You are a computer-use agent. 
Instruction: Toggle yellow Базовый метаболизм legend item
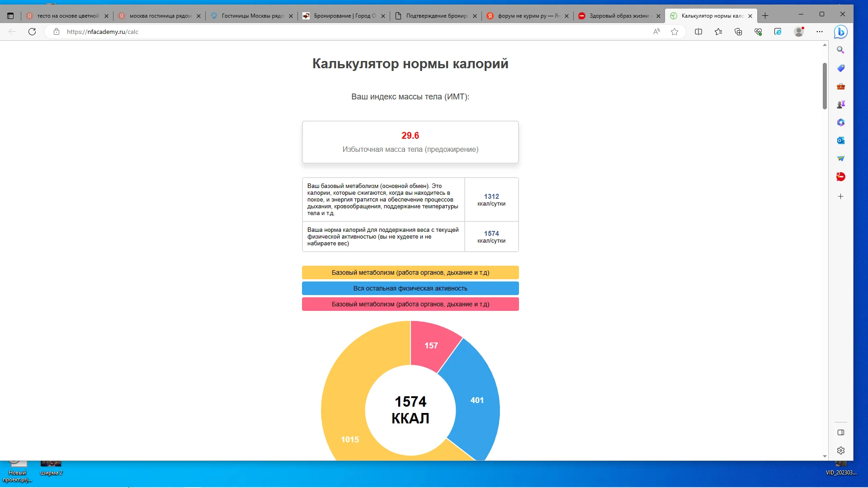(410, 272)
